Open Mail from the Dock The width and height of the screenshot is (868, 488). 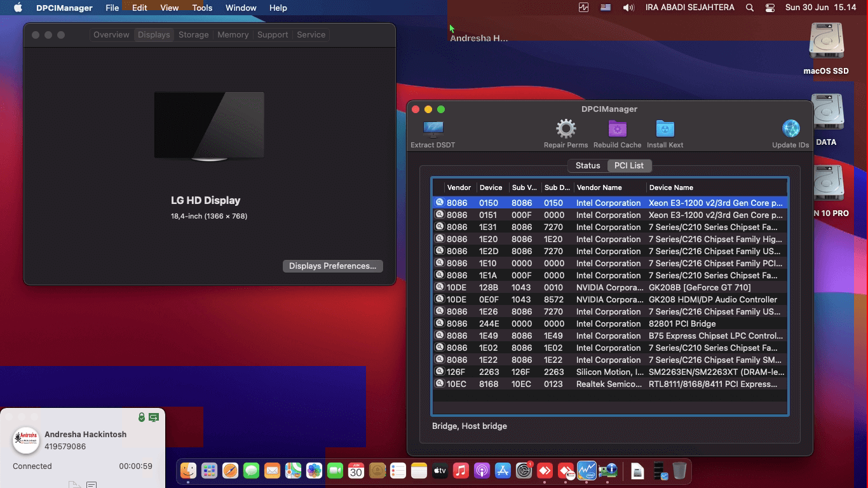click(272, 471)
